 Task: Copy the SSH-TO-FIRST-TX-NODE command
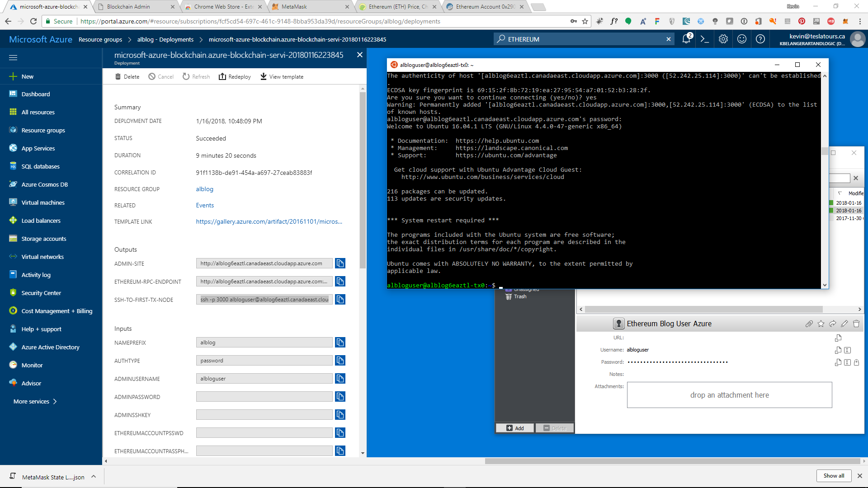340,299
